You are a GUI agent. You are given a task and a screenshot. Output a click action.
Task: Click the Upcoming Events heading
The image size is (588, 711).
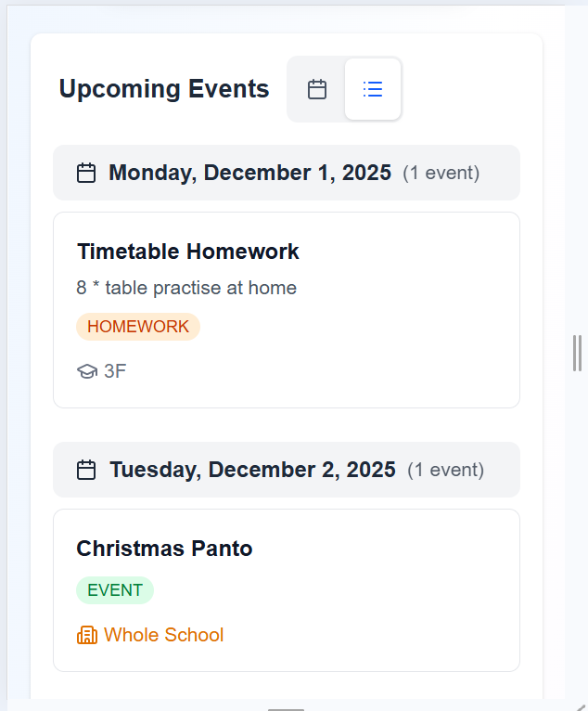tap(164, 89)
